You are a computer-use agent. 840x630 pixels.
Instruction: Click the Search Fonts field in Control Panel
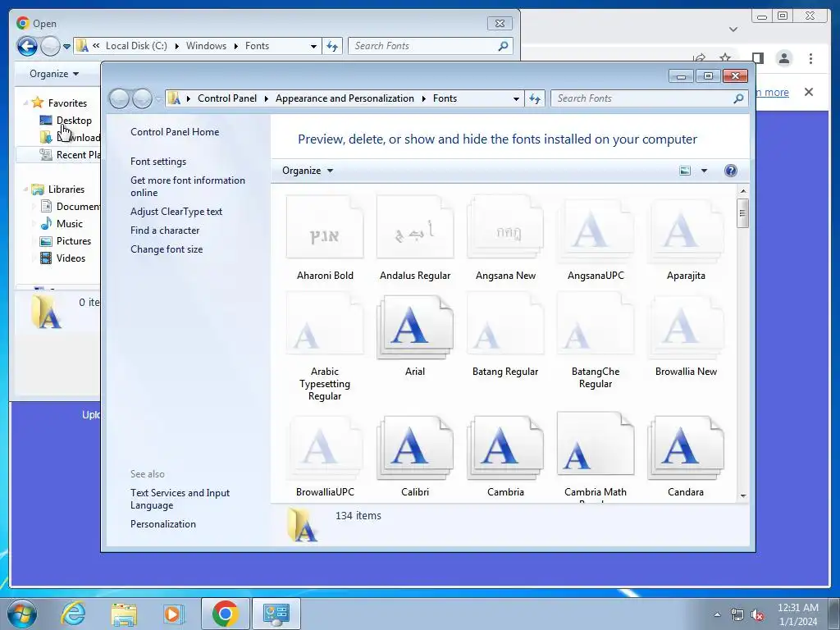pos(643,98)
